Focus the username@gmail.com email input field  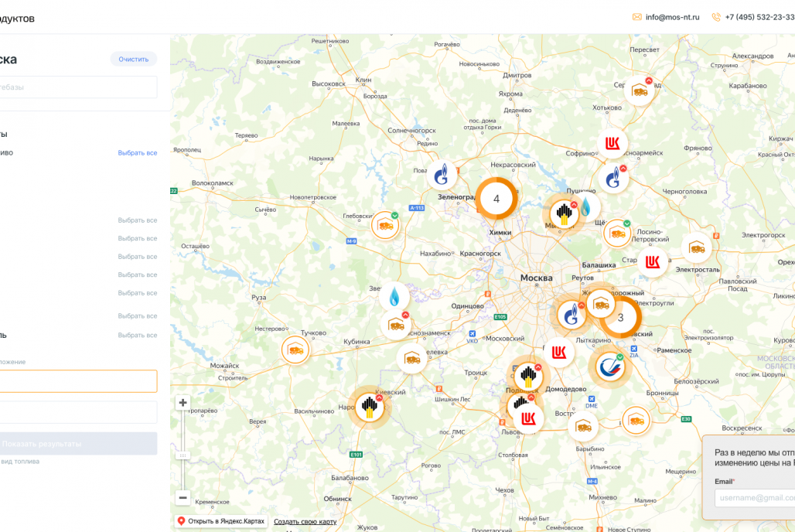pyautogui.click(x=755, y=499)
